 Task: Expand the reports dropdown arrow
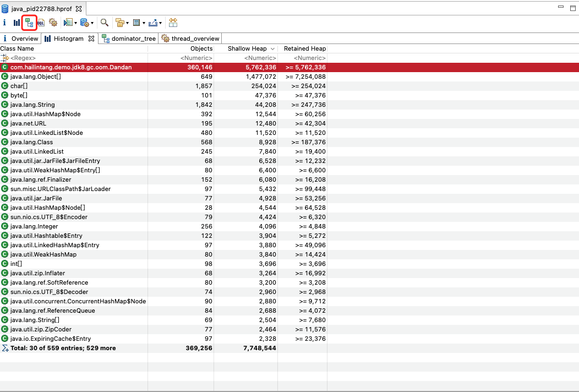point(75,23)
